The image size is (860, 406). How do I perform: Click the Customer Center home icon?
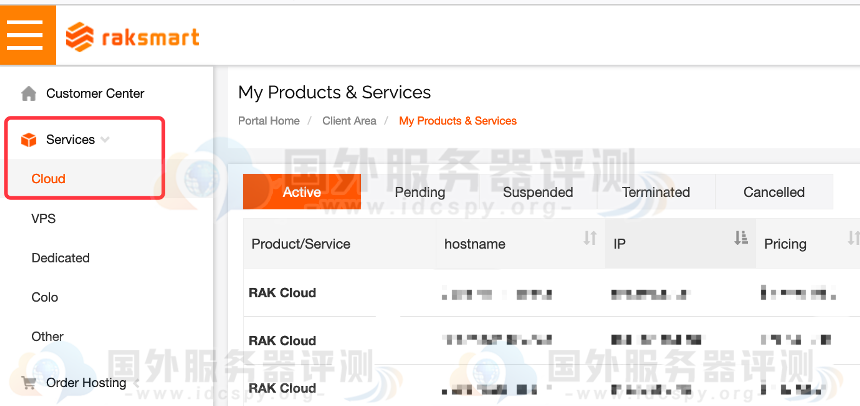pos(29,94)
